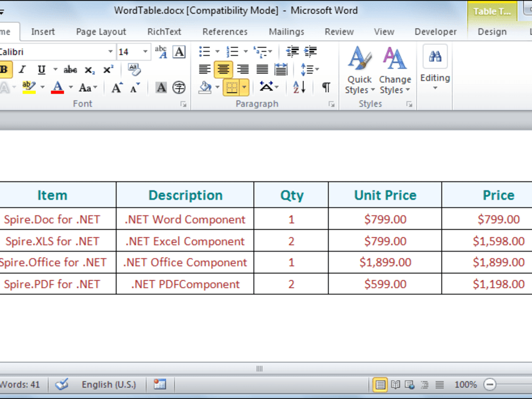Image resolution: width=532 pixels, height=399 pixels.
Task: Expand the highlight color arrow
Action: [x=43, y=88]
